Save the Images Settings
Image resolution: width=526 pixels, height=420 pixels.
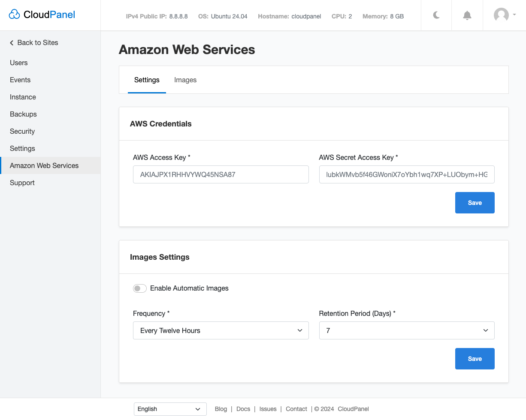(475, 359)
